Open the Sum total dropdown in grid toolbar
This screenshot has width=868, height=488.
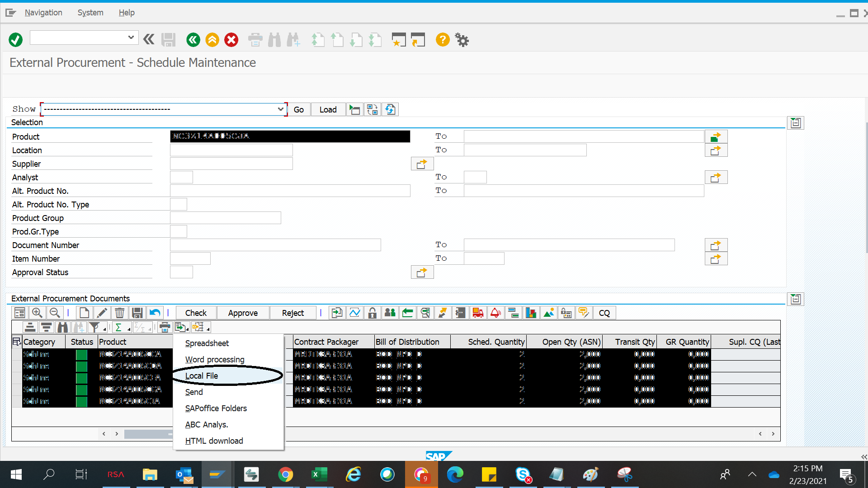(129, 329)
